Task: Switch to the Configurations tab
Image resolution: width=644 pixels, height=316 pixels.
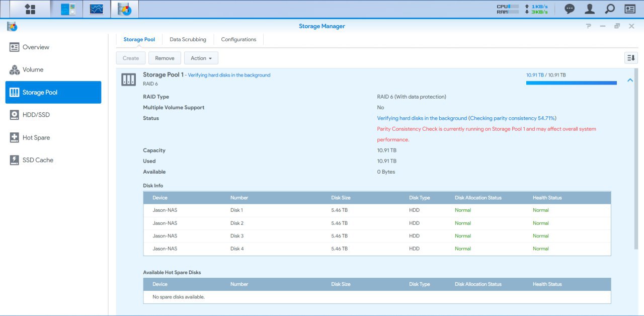Action: [238, 39]
